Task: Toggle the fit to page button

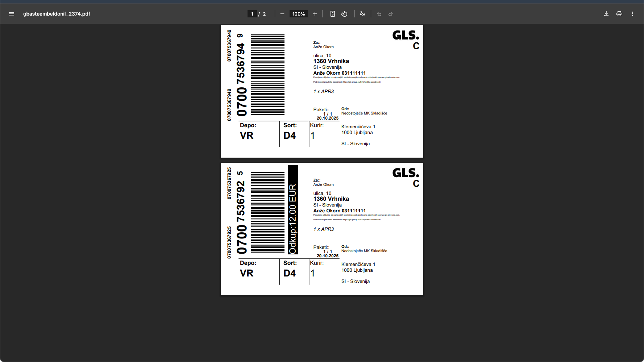Action: pos(332,14)
